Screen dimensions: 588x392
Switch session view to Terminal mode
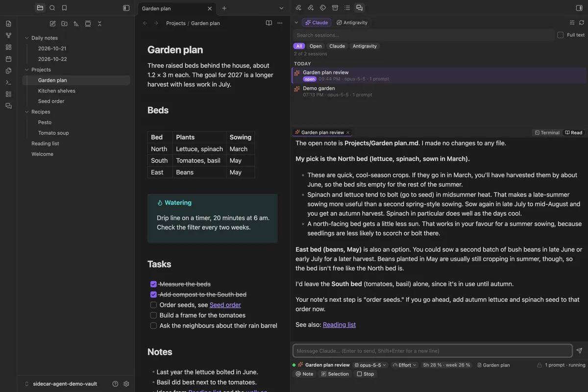[547, 132]
